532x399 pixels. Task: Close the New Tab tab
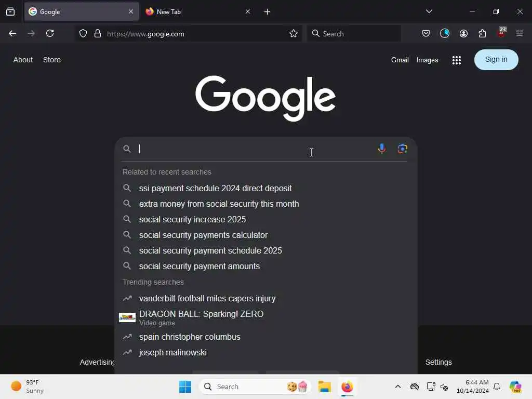248,11
